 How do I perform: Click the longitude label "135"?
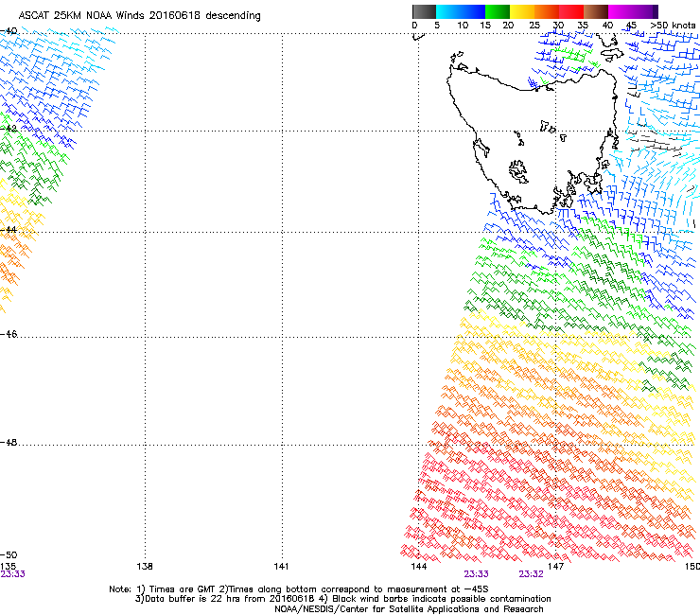(x=8, y=567)
